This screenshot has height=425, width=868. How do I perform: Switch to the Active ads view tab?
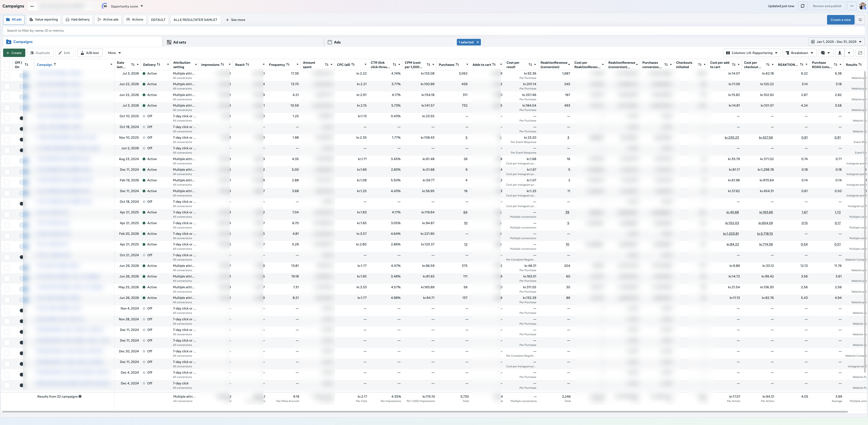coord(108,20)
